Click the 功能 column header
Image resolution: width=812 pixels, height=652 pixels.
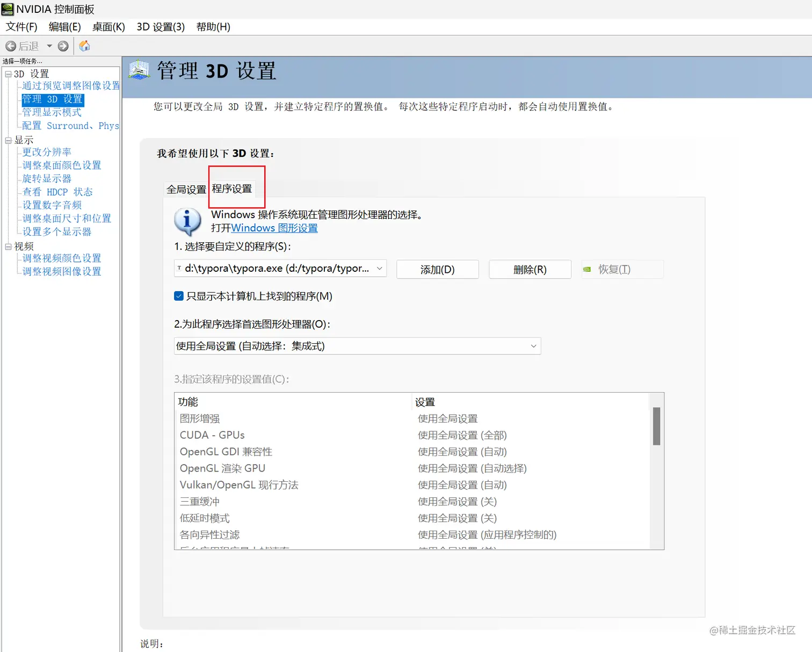point(293,402)
